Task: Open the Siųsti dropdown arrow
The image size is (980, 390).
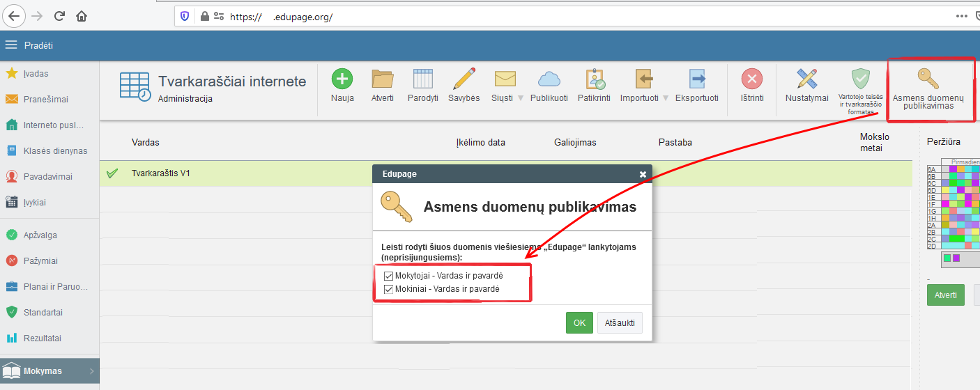Action: 521,98
